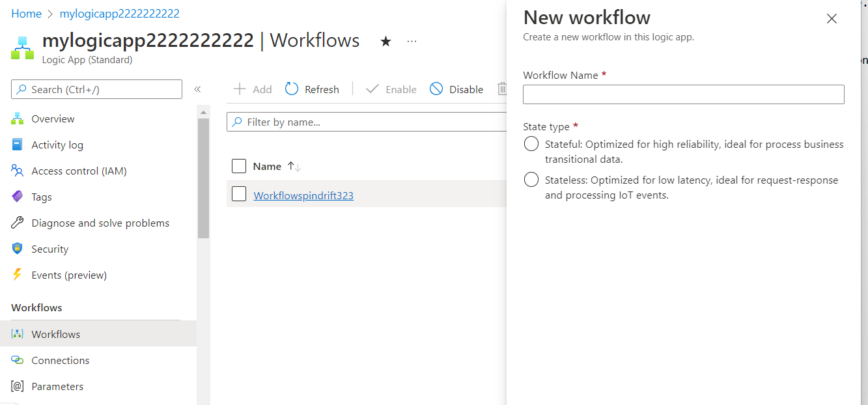Viewport: 868px width, 405px height.
Task: Open Diagnose and solve problems
Action: pyautogui.click(x=98, y=223)
